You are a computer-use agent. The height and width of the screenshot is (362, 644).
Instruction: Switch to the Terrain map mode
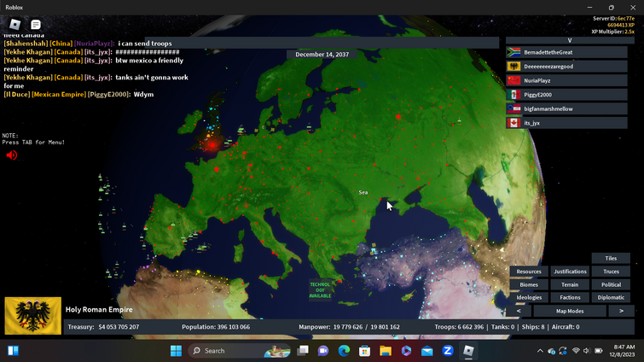[570, 284]
